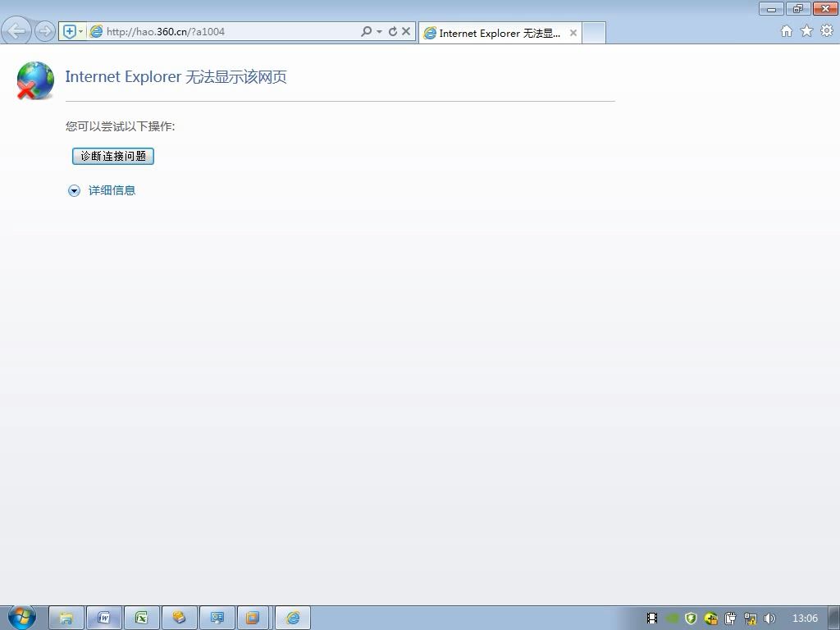840x630 pixels.
Task: Close the Internet Explorer error tab
Action: [573, 33]
